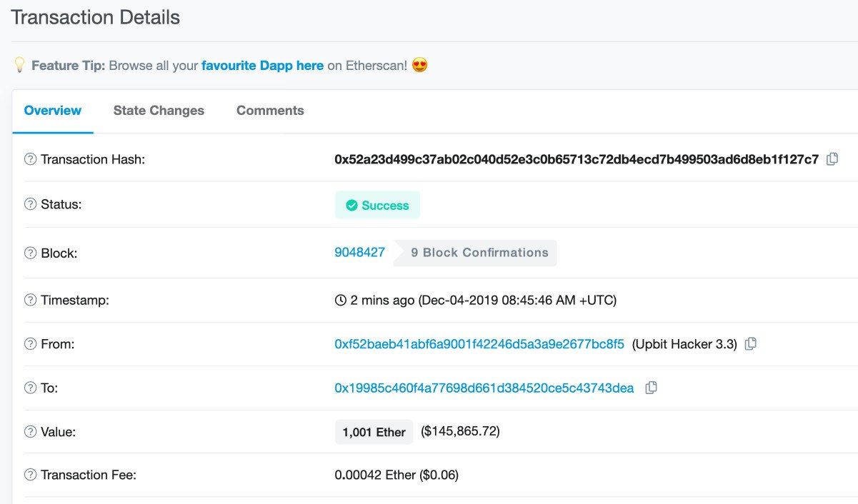Select the Overview tab
This screenshot has height=504, width=858.
point(53,111)
